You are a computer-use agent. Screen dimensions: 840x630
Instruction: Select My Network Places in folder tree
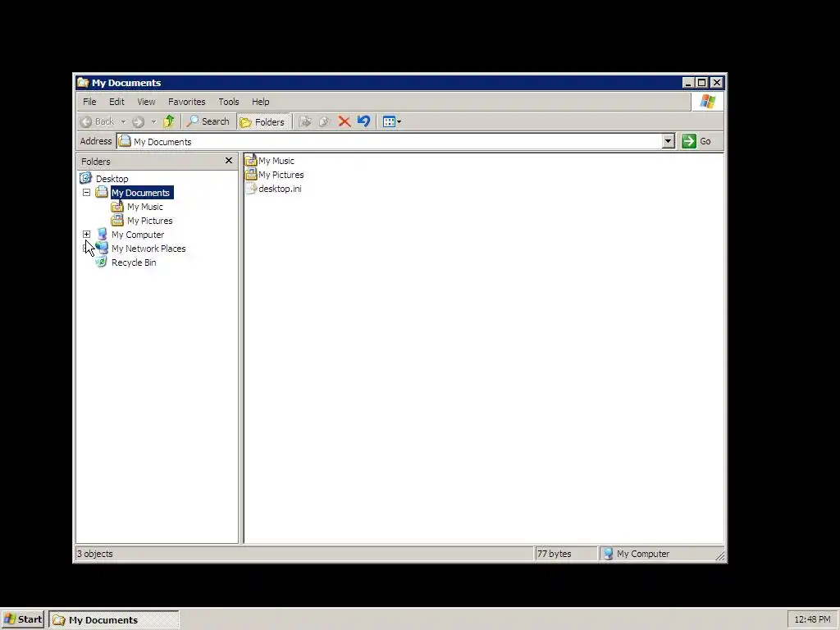tap(148, 249)
